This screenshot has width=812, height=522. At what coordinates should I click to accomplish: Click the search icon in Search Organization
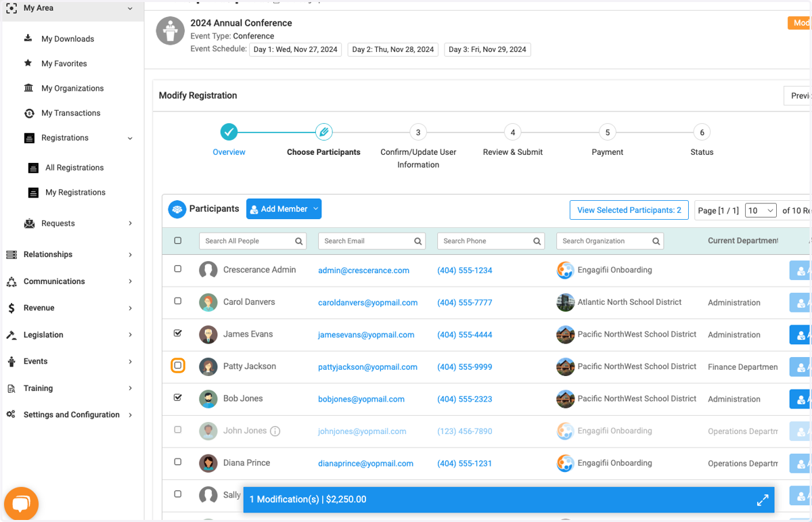[x=656, y=241]
